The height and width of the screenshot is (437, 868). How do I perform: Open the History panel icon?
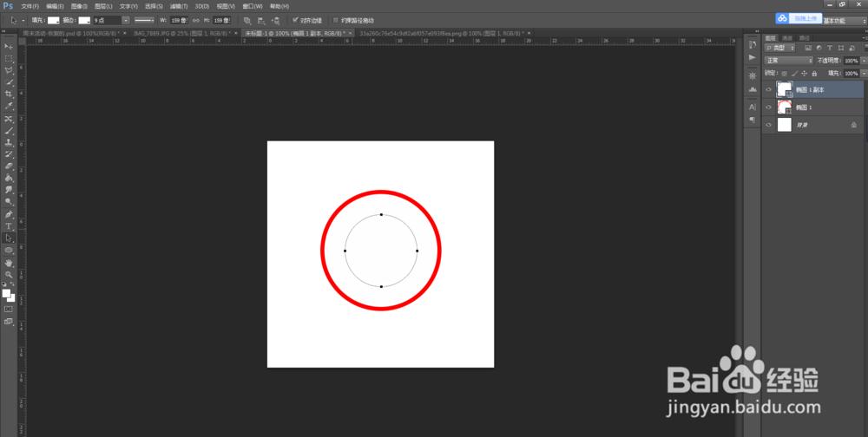click(x=752, y=44)
